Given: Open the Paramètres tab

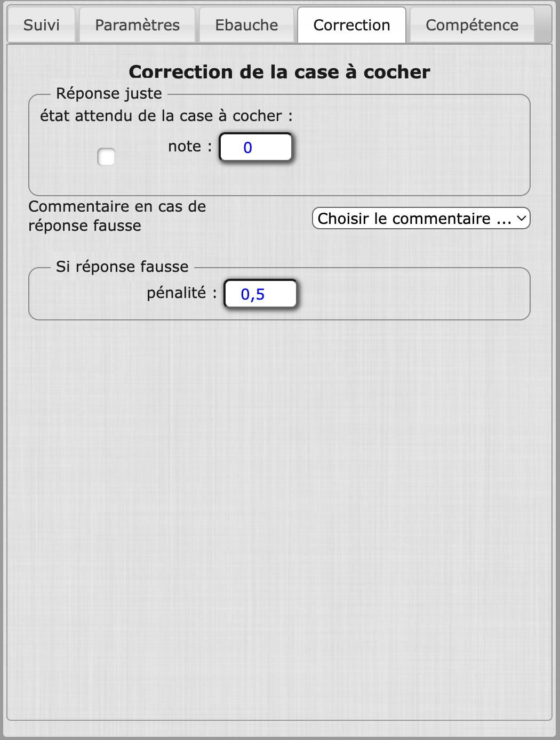Looking at the screenshot, I should [x=137, y=25].
